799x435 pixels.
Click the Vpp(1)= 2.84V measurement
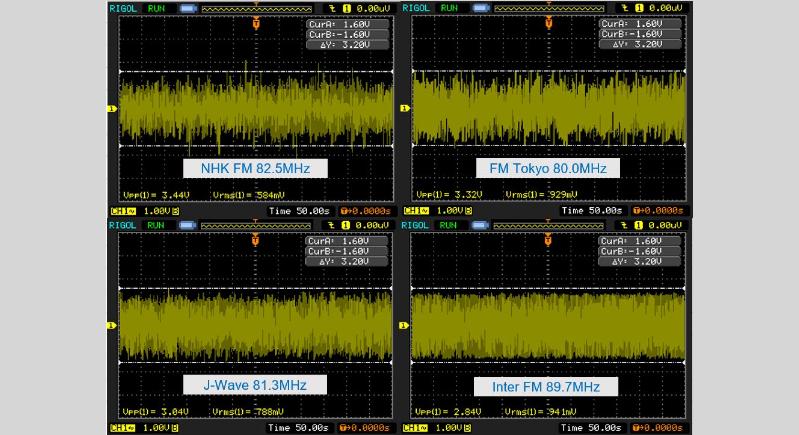pyautogui.click(x=448, y=412)
